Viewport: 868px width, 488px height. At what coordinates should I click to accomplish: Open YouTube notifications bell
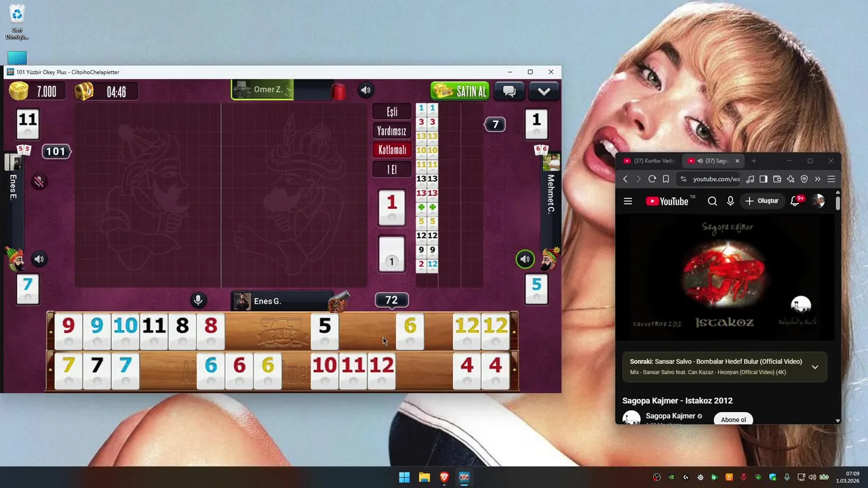[795, 201]
